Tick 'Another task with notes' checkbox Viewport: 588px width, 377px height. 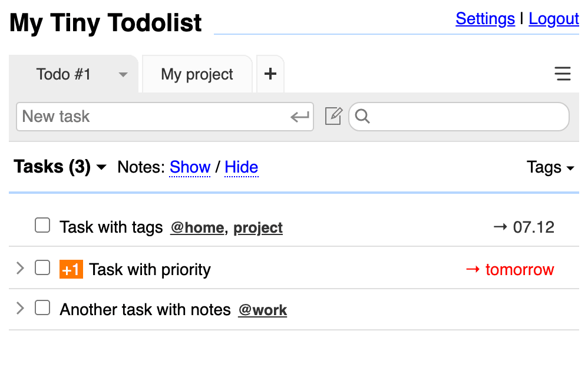click(x=42, y=307)
